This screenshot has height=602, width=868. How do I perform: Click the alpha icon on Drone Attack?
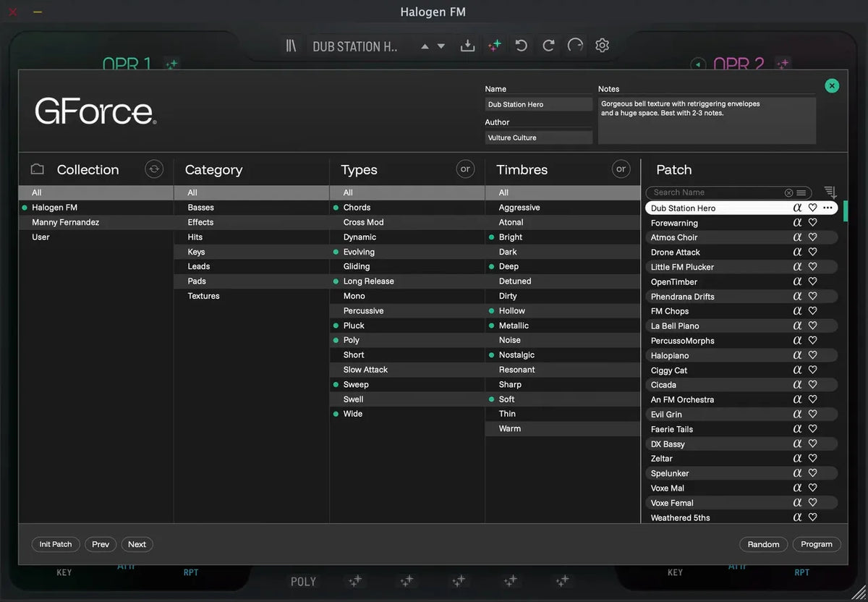pos(797,253)
